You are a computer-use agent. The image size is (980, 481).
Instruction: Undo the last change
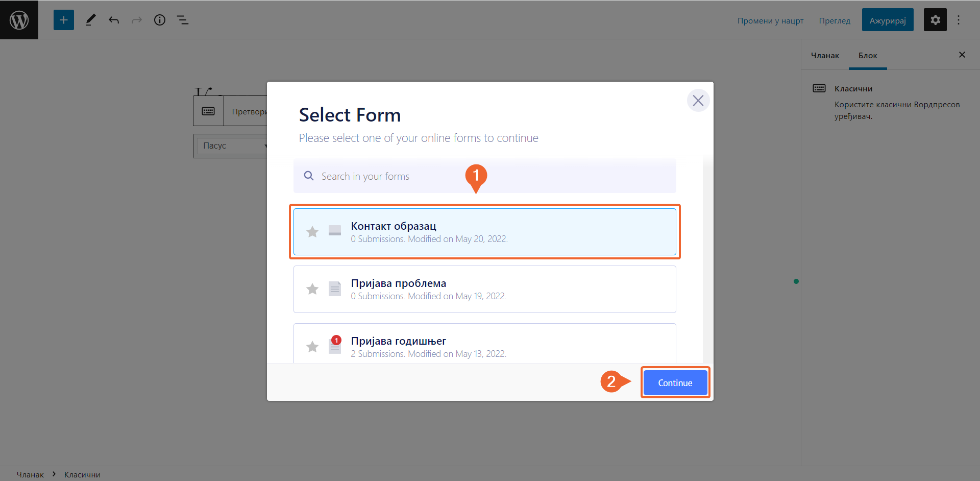click(114, 20)
